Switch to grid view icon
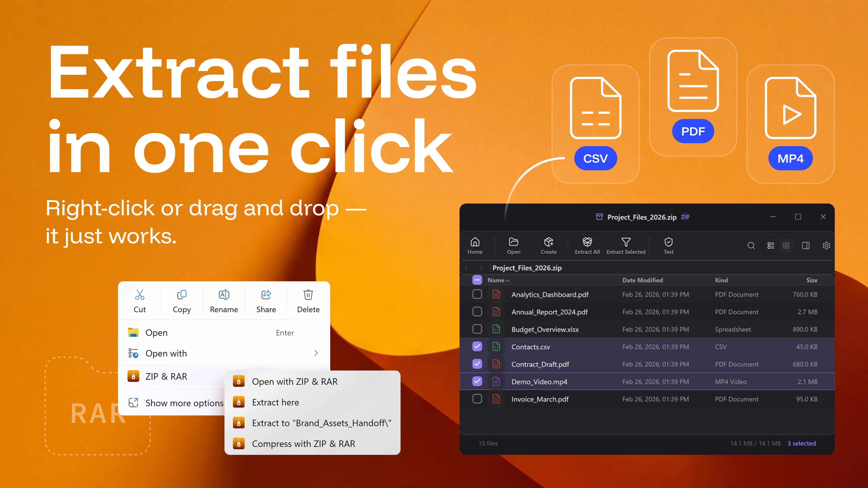This screenshot has height=488, width=868. click(786, 246)
